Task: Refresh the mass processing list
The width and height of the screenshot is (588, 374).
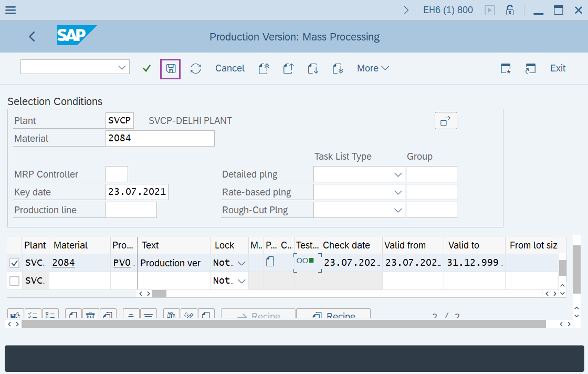Action: (x=195, y=68)
